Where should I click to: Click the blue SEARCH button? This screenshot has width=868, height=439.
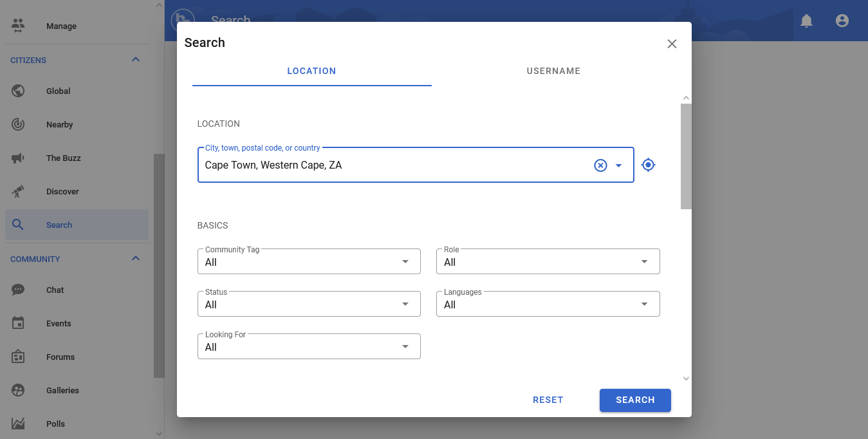(x=635, y=400)
